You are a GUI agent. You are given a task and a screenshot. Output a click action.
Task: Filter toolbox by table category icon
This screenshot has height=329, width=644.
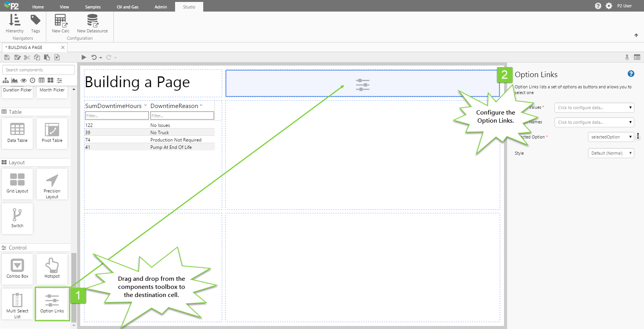42,80
